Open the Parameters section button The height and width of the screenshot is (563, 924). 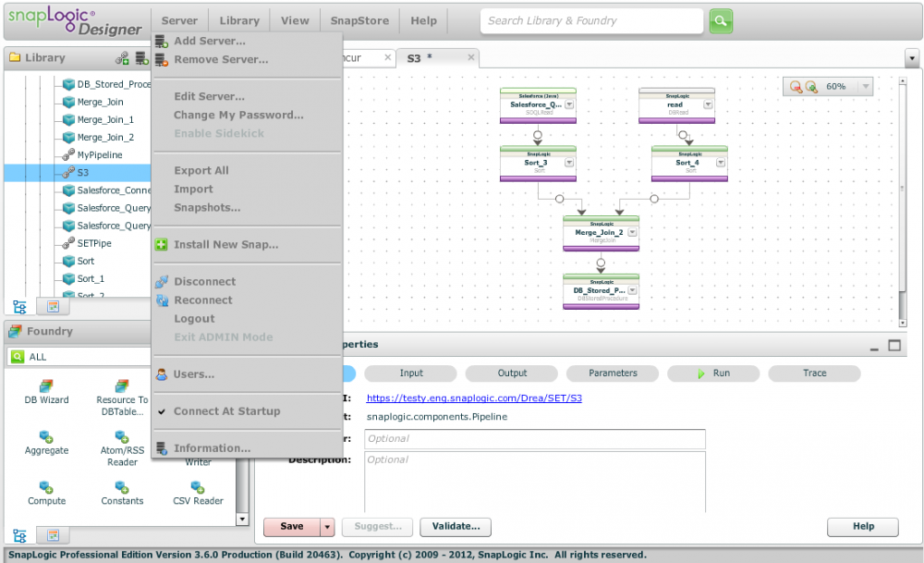pos(613,373)
